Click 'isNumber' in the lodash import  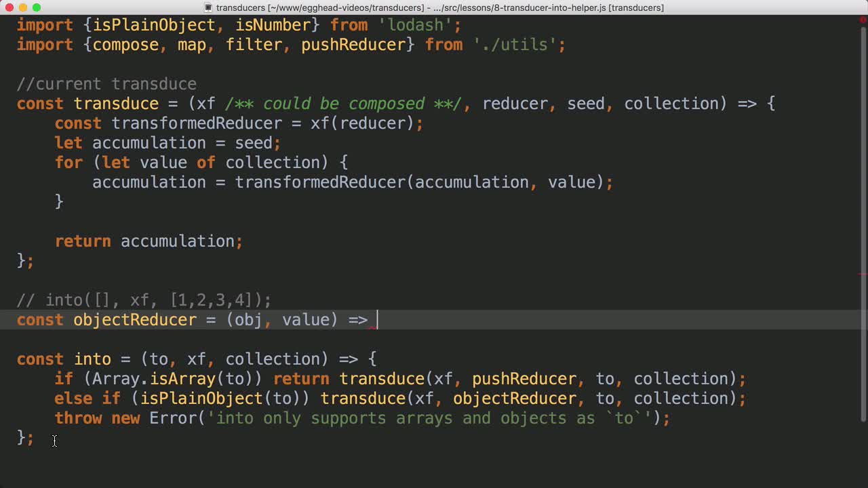(x=273, y=25)
